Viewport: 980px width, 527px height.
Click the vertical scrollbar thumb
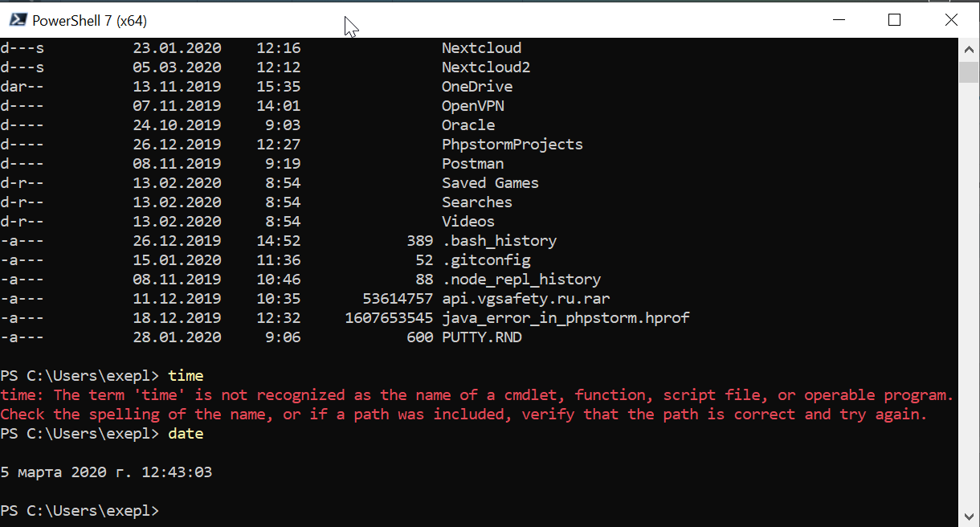970,71
